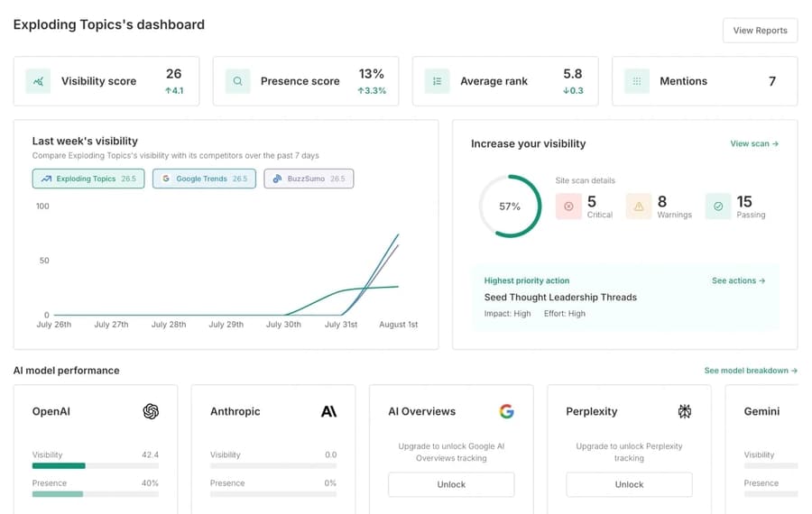The height and width of the screenshot is (514, 812).
Task: Unlock Perplexity tracking
Action: 629,484
